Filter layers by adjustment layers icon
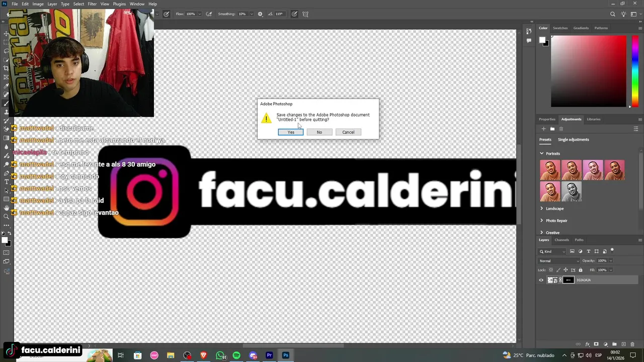This screenshot has height=362, width=644. 580,251
